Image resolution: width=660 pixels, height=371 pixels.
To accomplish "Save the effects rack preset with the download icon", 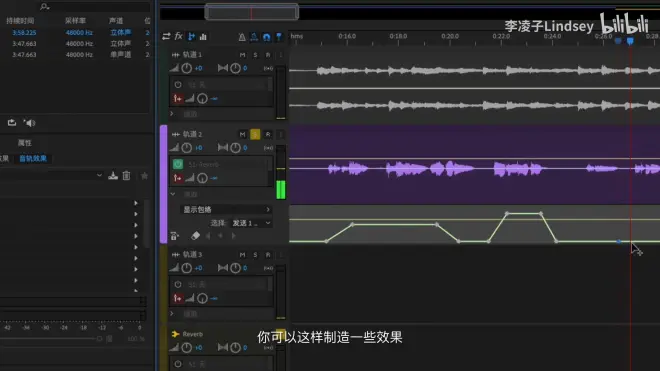I will [113, 176].
